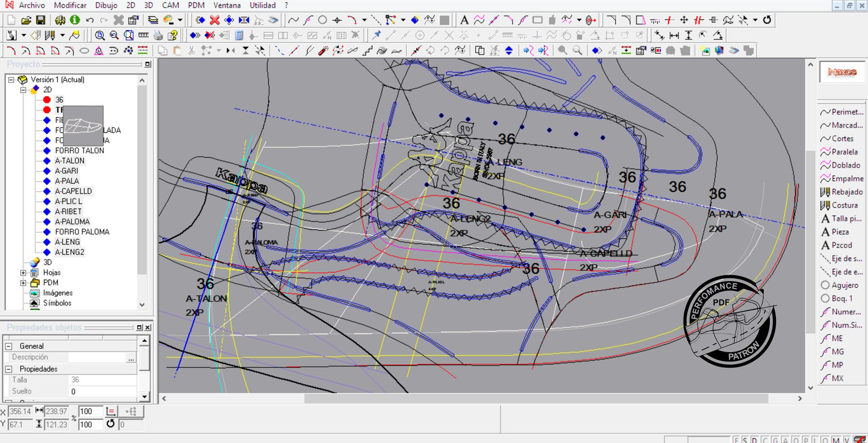Viewport: 868px width, 443px height.
Task: Select the Imágenes tree item
Action: click(58, 293)
